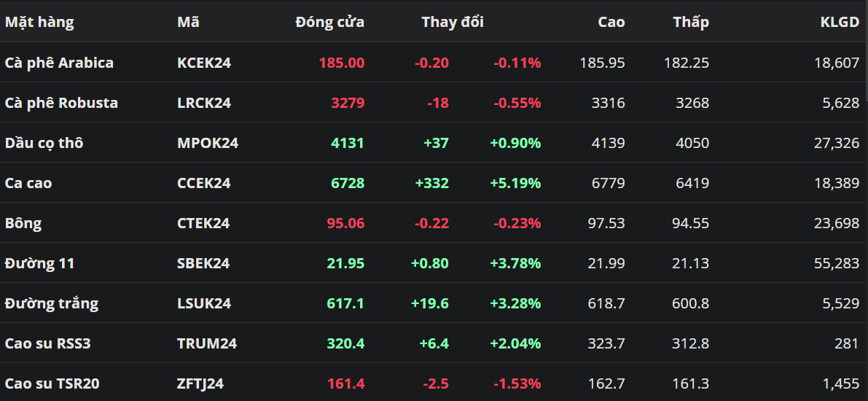Open the Đường 11 commodity

tap(39, 263)
